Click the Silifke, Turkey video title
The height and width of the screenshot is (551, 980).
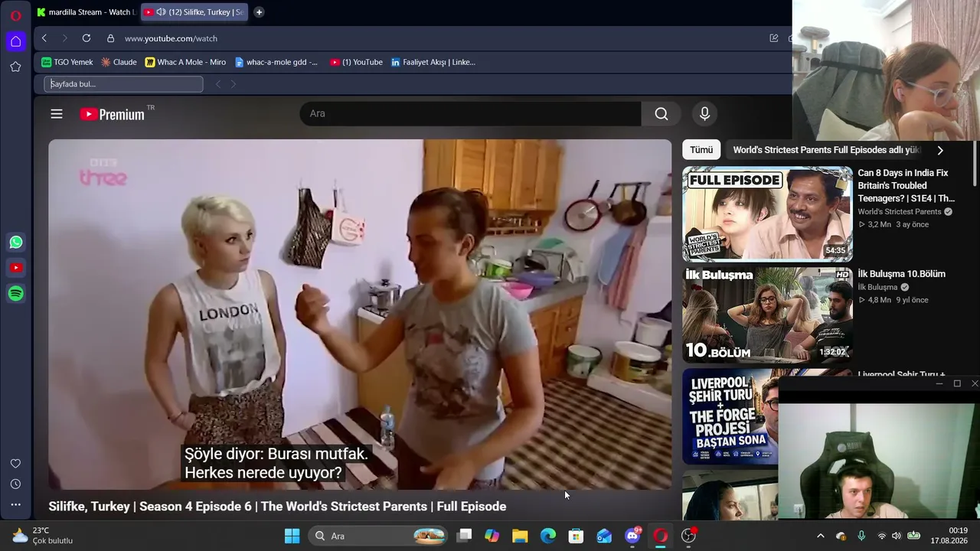coord(277,507)
